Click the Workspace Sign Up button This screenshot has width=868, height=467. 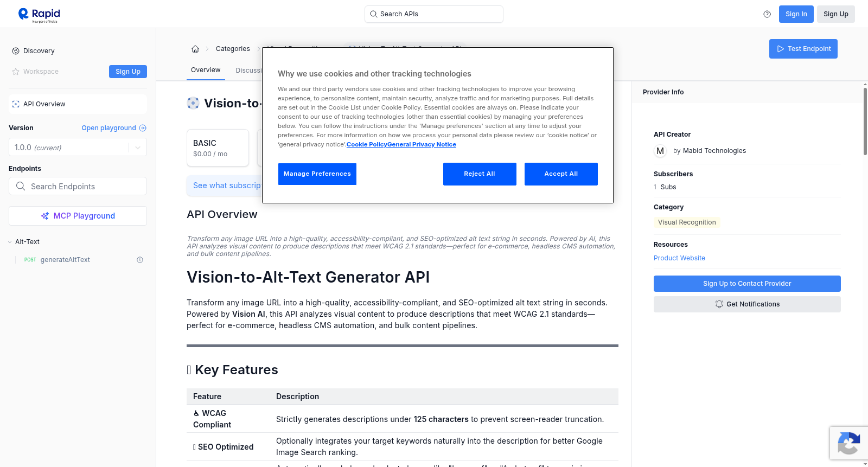coord(128,72)
